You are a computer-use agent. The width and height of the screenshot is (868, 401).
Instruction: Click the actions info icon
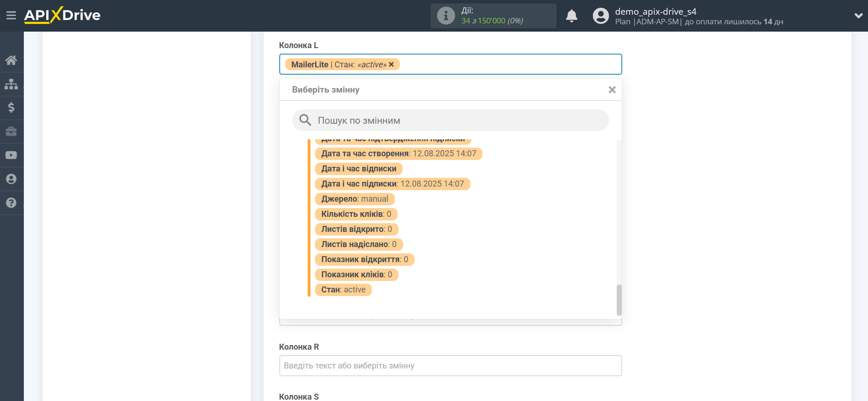tap(446, 16)
